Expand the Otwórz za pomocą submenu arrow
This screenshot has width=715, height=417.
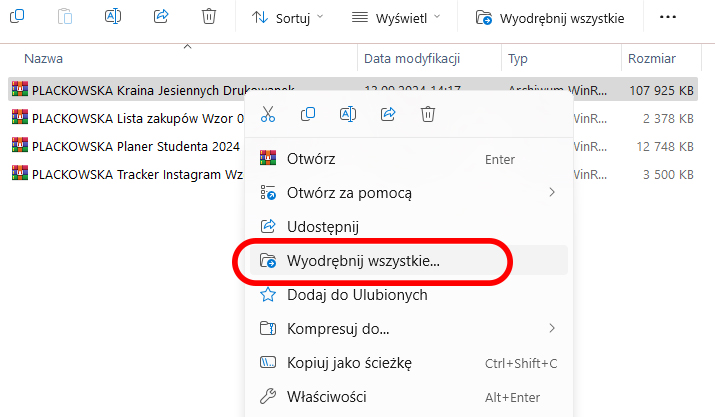(552, 193)
